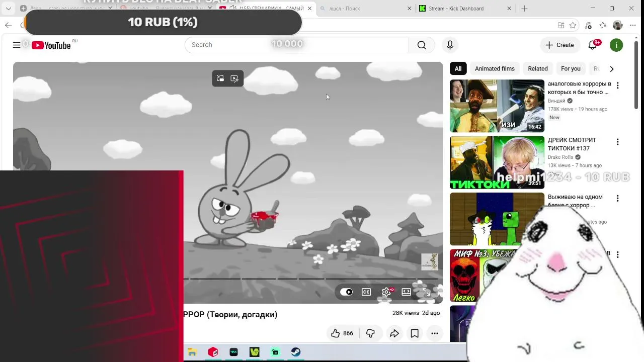Focus the YouTube search field
This screenshot has height=362, width=644.
tap(297, 45)
